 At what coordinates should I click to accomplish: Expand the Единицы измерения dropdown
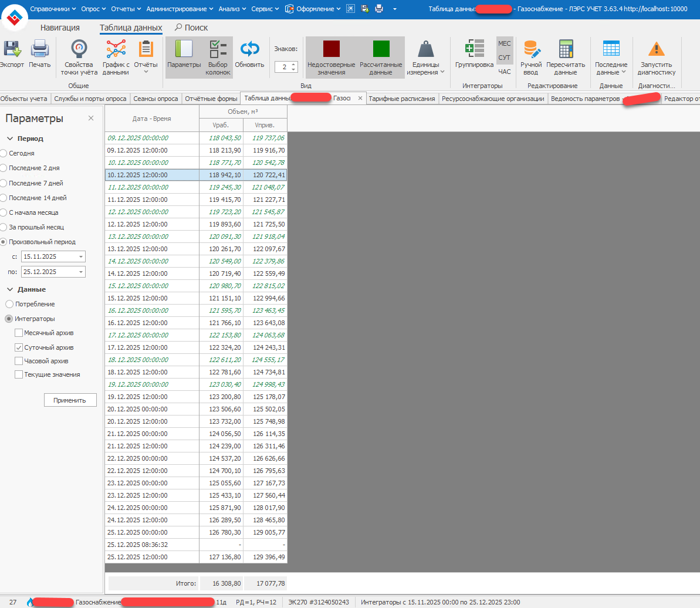[x=425, y=59]
